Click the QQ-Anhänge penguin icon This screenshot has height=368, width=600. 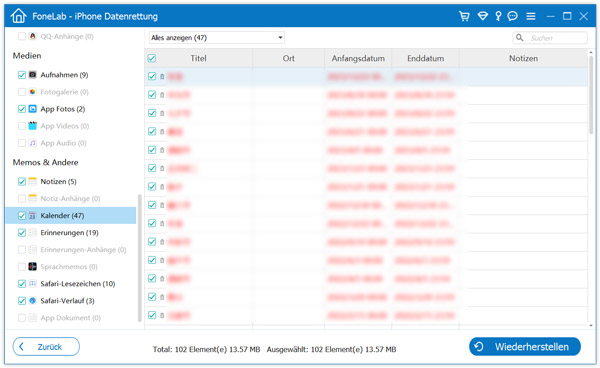(33, 36)
